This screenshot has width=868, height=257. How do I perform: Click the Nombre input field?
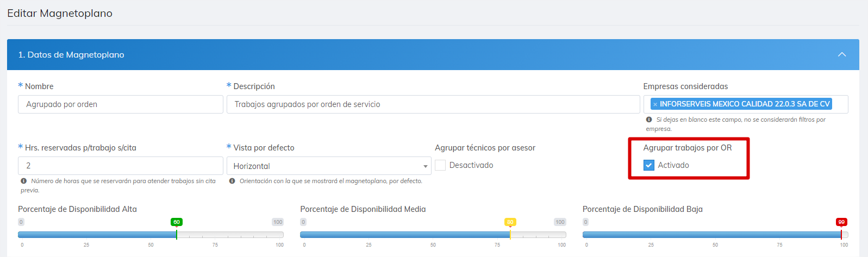click(x=120, y=104)
